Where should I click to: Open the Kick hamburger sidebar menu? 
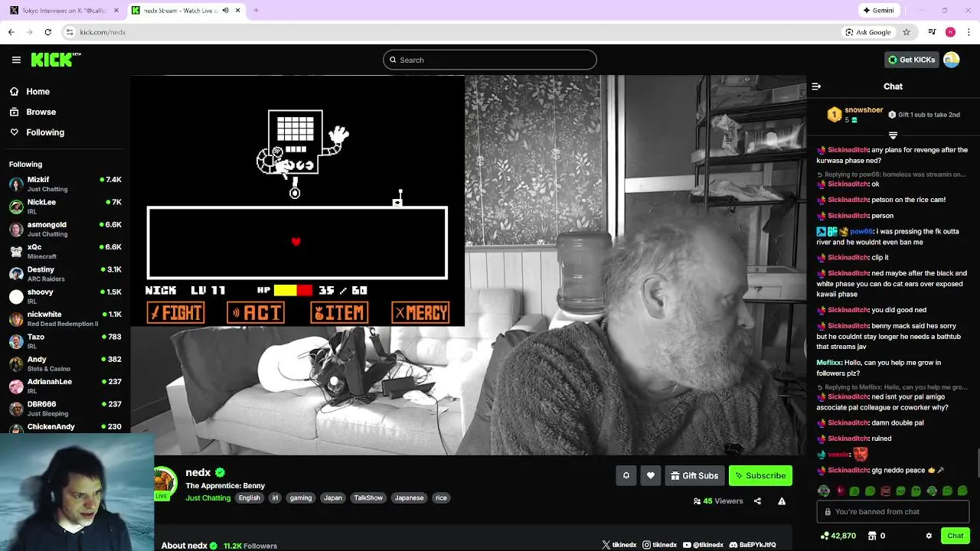coord(16,60)
